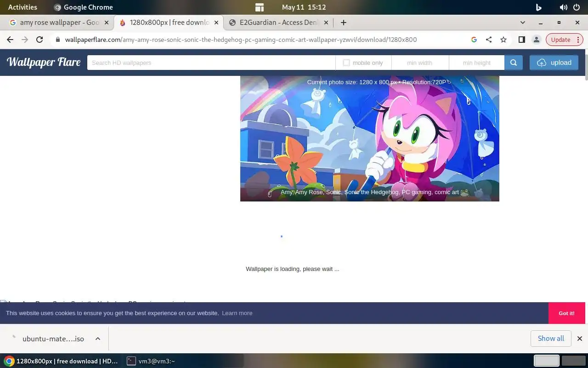This screenshot has height=368, width=588.
Task: Open the Activities overview
Action: click(x=23, y=7)
